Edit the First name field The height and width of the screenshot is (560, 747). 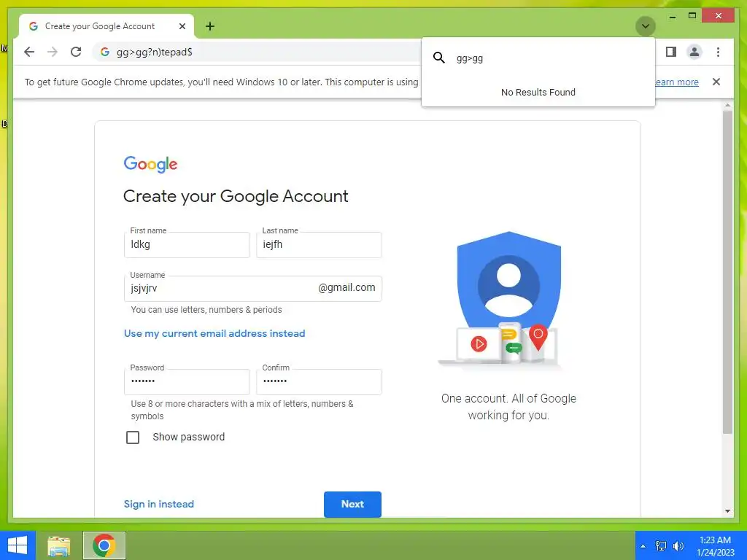187,245
